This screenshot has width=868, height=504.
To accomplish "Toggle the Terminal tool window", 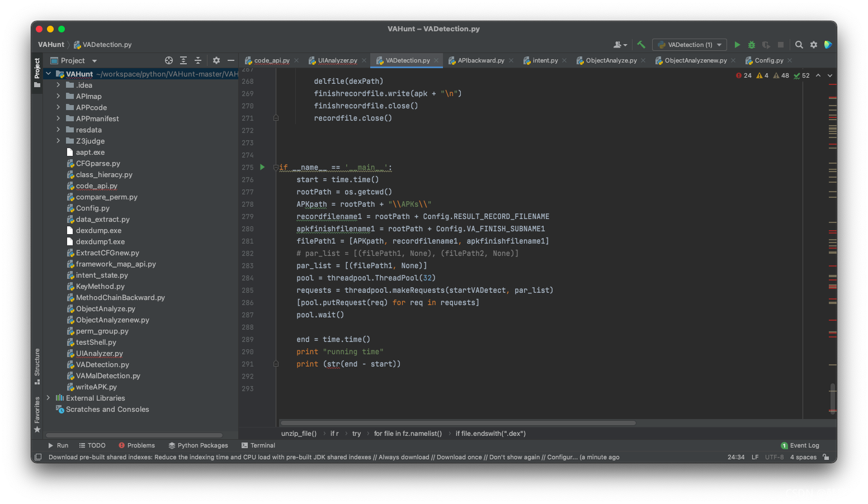I will coord(258,445).
